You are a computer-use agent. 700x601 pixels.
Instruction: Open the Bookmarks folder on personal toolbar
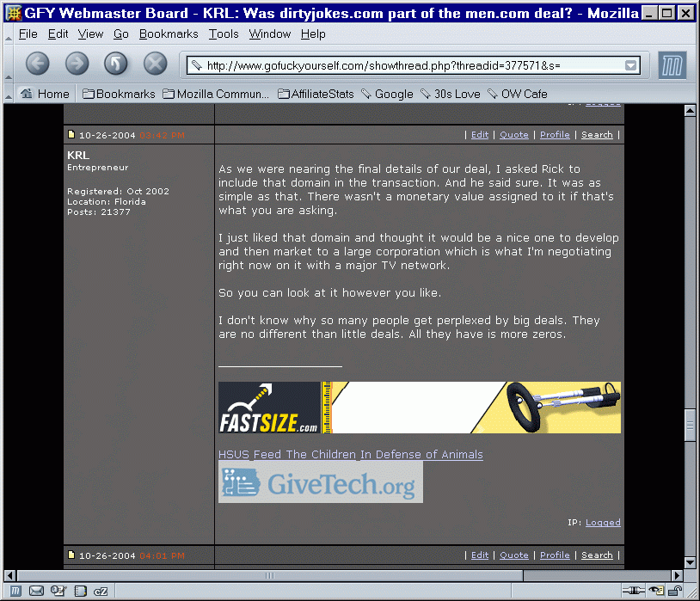pyautogui.click(x=119, y=94)
